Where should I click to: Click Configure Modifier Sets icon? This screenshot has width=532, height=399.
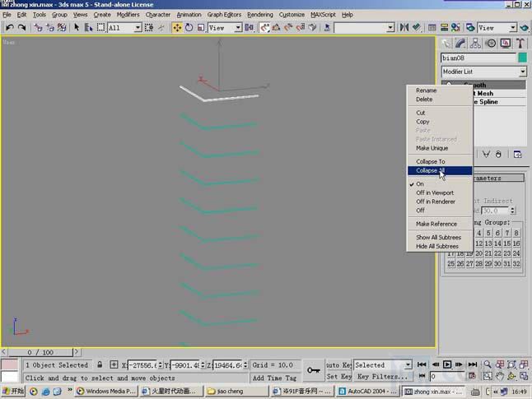pyautogui.click(x=518, y=154)
